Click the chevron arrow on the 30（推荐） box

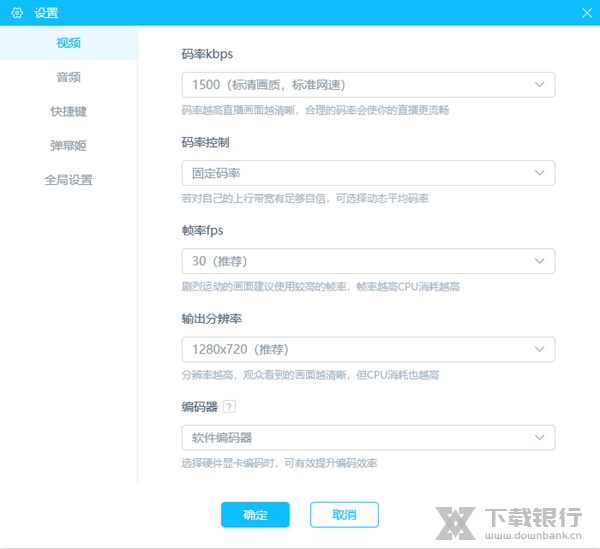(540, 261)
